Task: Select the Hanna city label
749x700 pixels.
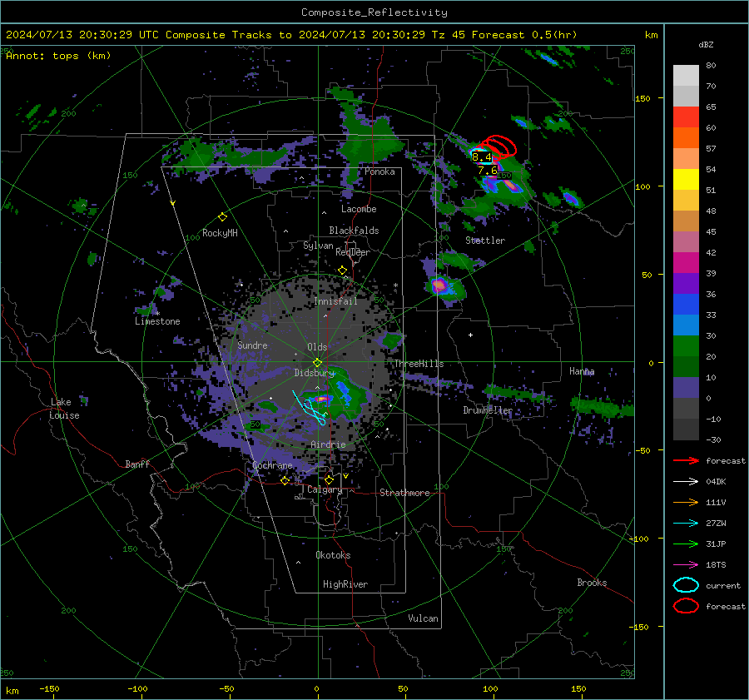Action: pos(582,371)
